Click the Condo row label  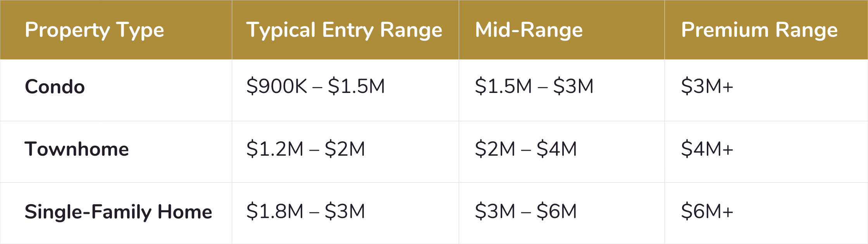[55, 86]
